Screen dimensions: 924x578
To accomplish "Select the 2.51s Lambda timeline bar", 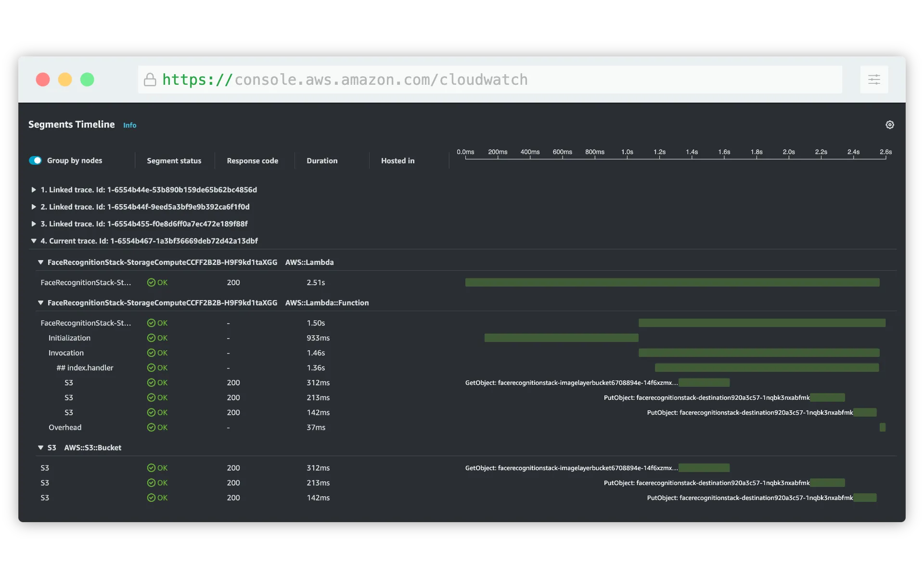I will pos(672,283).
